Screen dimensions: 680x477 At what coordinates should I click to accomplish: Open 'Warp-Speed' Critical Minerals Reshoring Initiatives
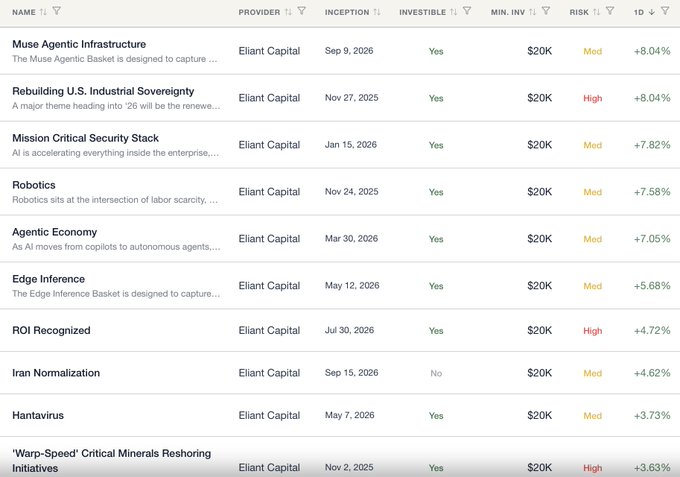click(111, 461)
